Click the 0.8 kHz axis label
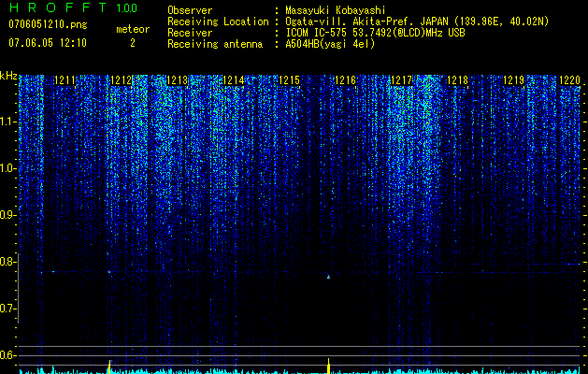Viewport: 588px width, 374px height. pos(7,262)
